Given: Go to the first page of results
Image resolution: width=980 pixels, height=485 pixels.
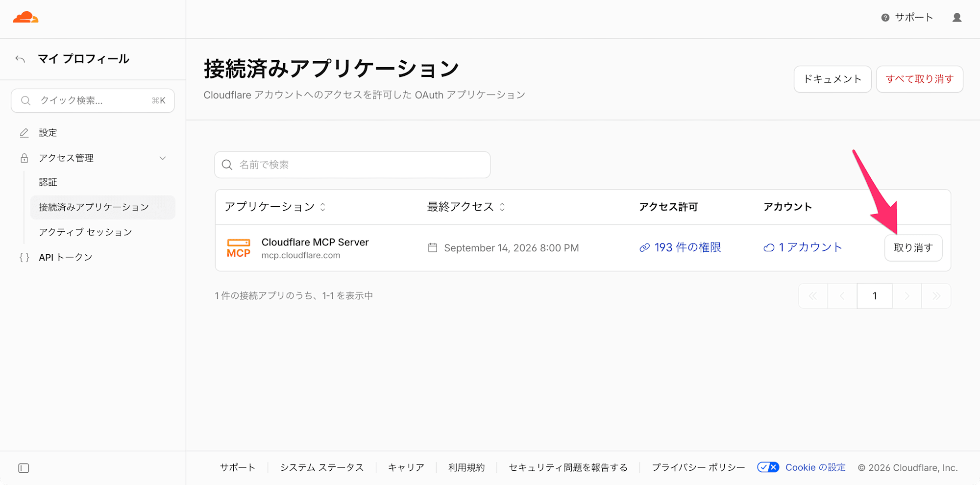Looking at the screenshot, I should pyautogui.click(x=813, y=296).
